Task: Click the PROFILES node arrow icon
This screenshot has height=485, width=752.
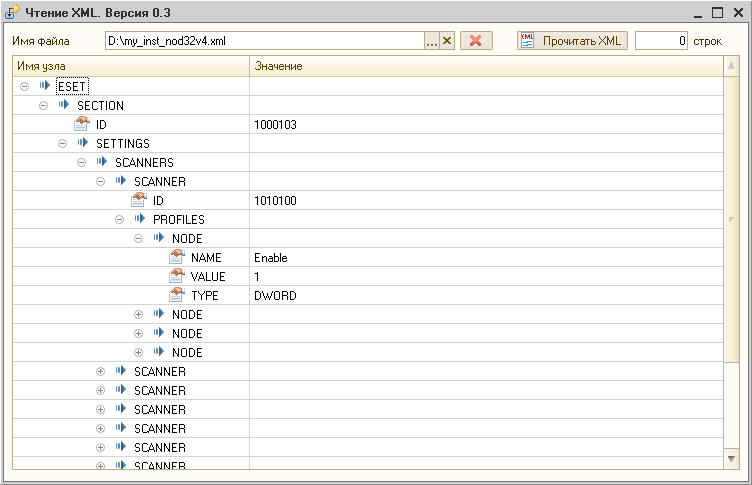Action: (x=140, y=219)
